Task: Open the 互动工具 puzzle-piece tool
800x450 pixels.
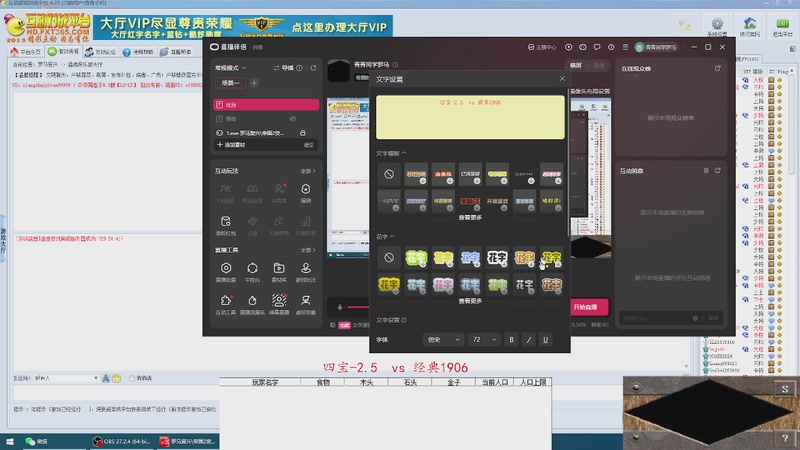Action: point(226,304)
